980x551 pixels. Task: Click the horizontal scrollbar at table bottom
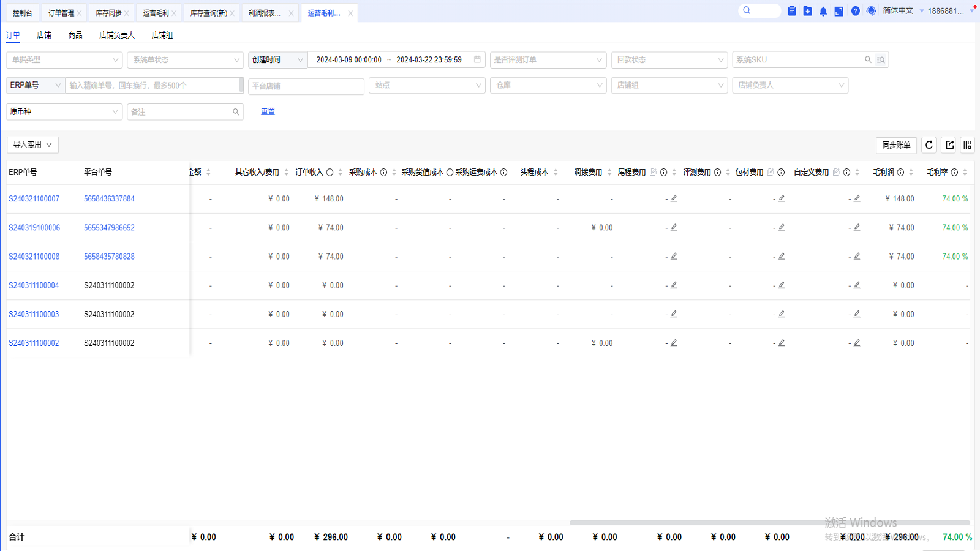(x=770, y=523)
